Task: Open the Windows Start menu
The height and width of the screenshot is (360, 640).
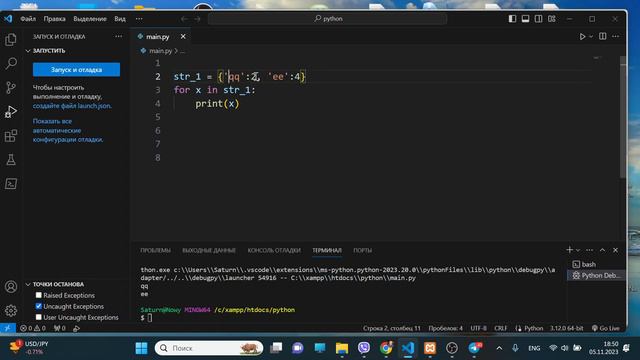Action: [141, 348]
